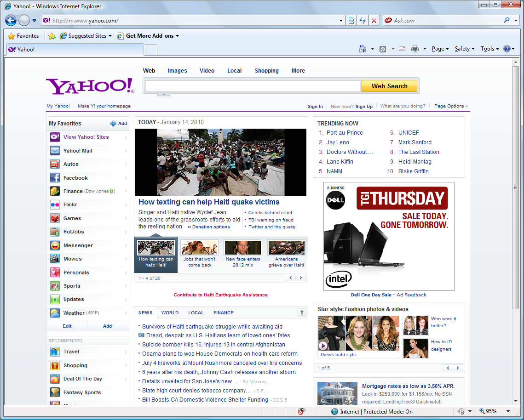Click the Messenger smiley icon

[x=55, y=245]
